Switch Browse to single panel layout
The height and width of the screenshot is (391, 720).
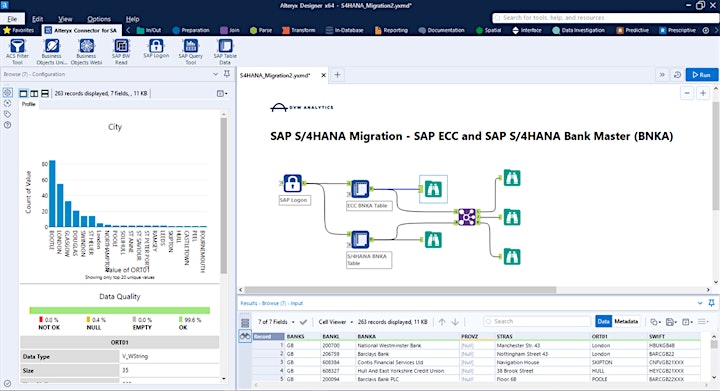click(23, 93)
